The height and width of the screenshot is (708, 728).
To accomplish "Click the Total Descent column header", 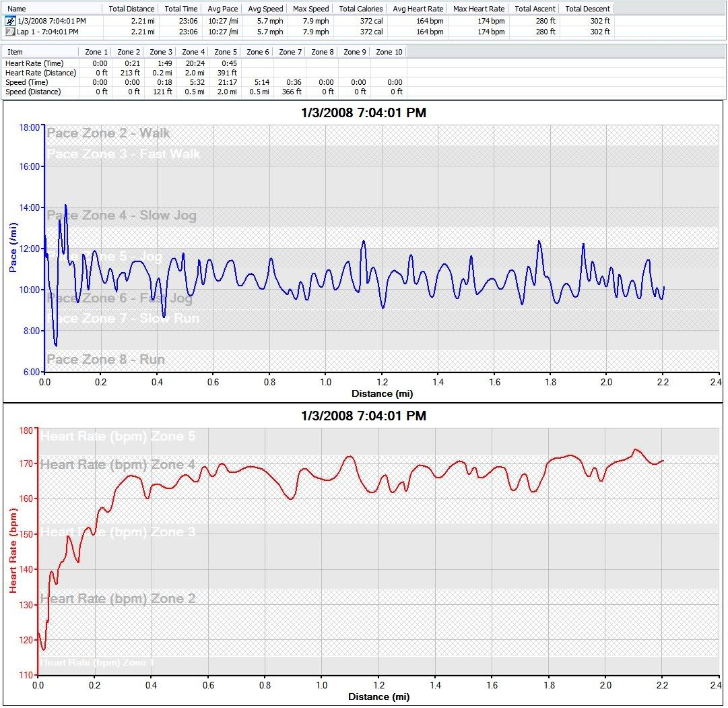I will pyautogui.click(x=587, y=9).
